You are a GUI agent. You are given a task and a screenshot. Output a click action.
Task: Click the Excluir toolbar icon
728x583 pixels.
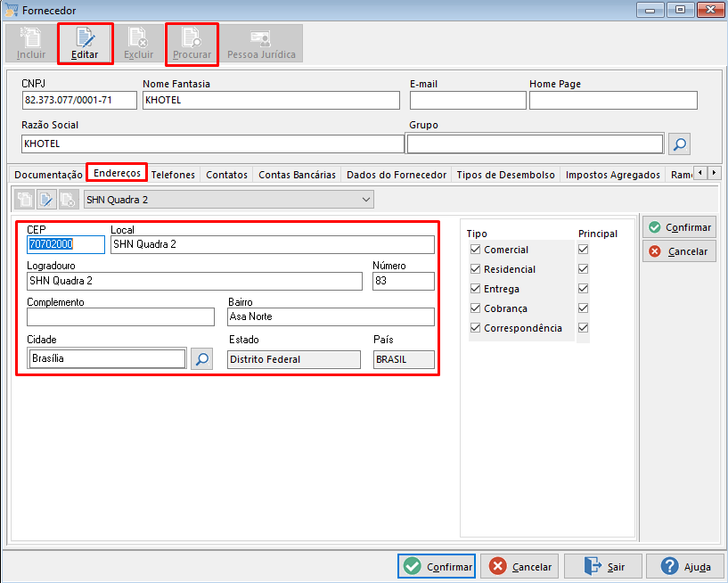pyautogui.click(x=138, y=44)
